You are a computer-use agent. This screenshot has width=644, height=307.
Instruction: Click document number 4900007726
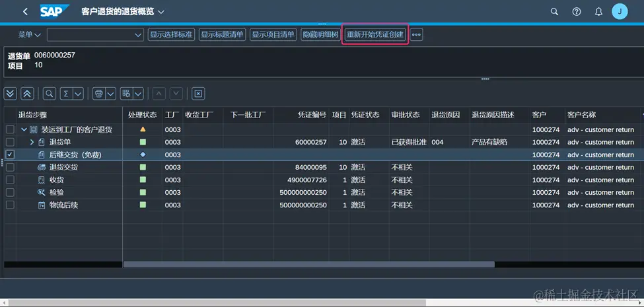307,180
